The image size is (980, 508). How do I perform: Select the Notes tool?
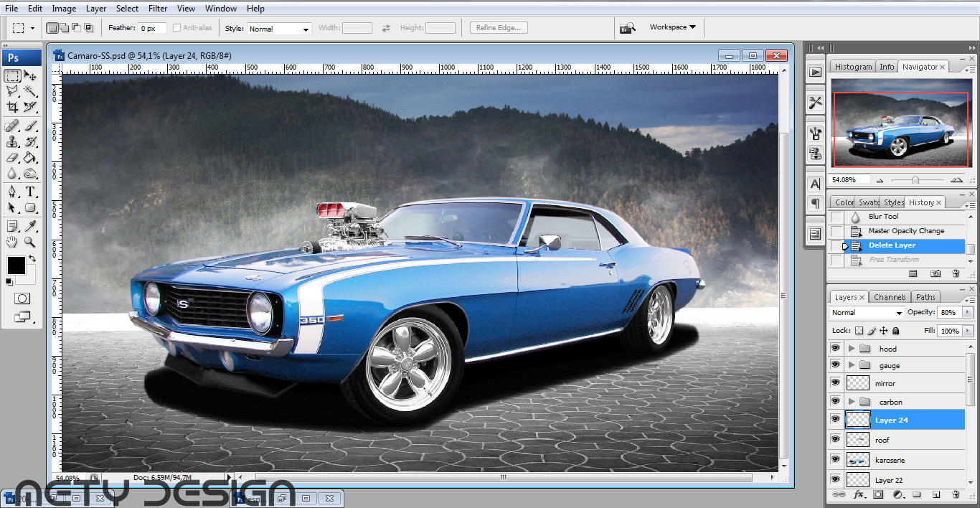tap(13, 227)
